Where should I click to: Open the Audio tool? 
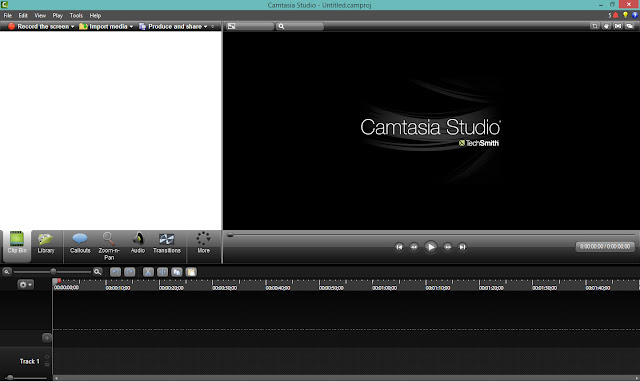(x=138, y=243)
